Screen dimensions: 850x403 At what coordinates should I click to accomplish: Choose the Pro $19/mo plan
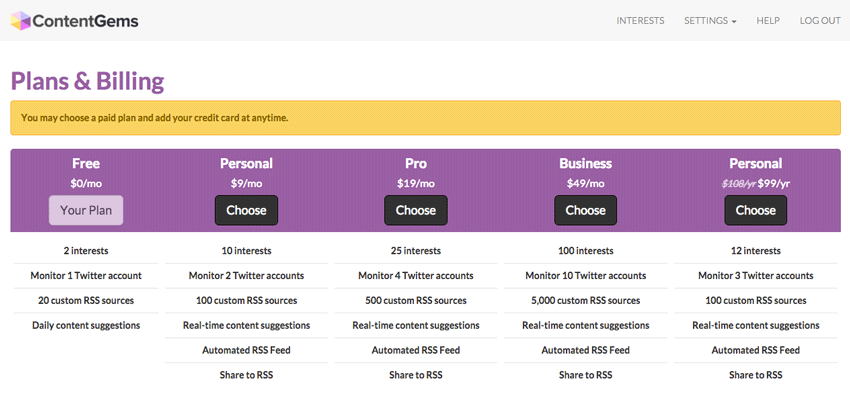pyautogui.click(x=416, y=210)
